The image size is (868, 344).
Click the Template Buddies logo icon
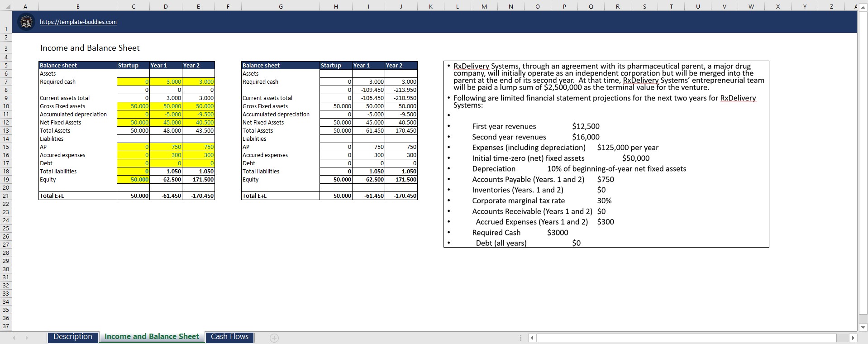point(27,22)
